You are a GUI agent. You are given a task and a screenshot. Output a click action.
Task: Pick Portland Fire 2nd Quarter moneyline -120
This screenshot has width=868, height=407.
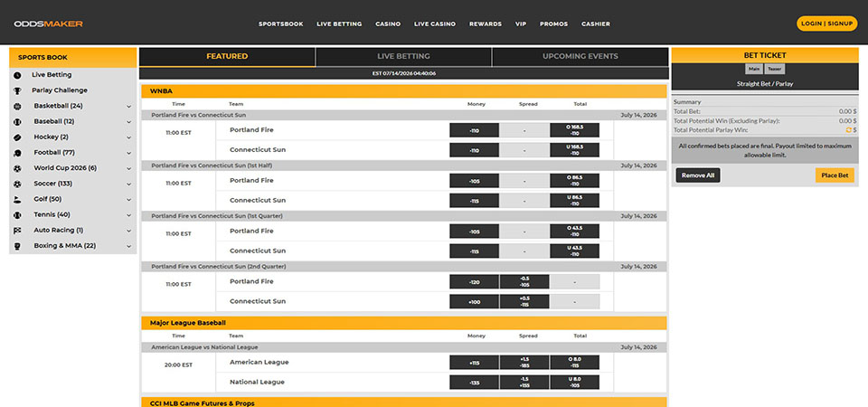click(475, 282)
